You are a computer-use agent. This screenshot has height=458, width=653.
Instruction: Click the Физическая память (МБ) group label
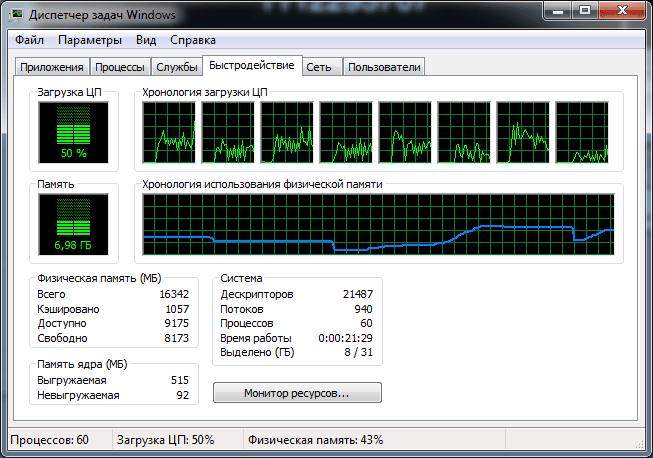coord(99,278)
